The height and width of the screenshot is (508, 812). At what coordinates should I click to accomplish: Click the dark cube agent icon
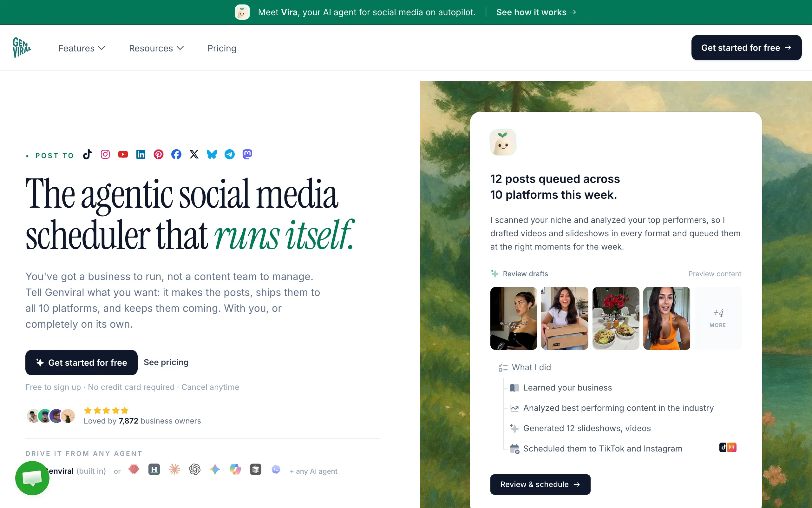tap(256, 469)
